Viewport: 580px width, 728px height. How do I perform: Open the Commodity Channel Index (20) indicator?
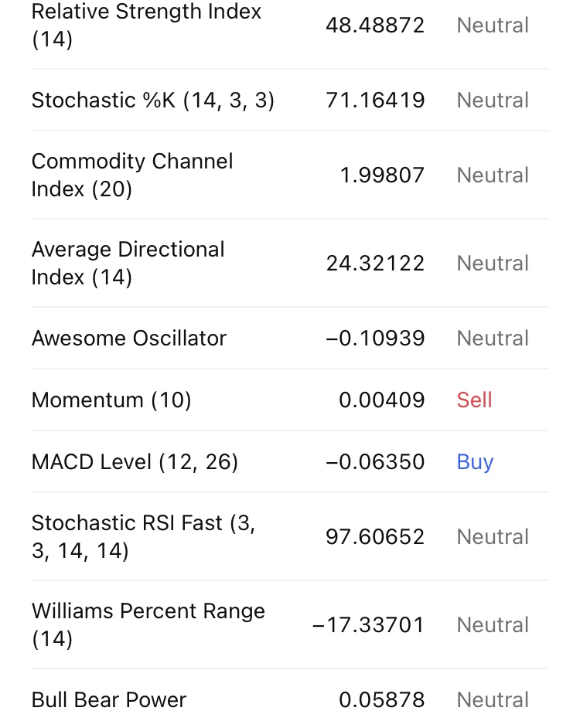pos(132,175)
